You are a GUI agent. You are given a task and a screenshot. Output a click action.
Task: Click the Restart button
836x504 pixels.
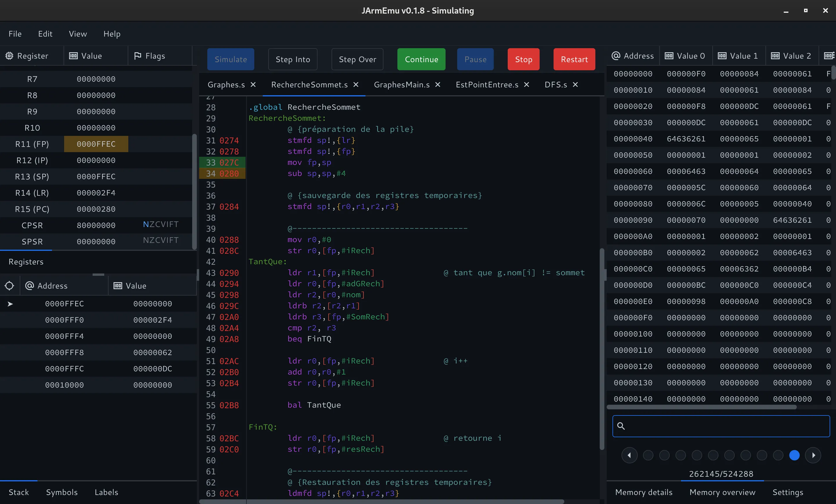[x=574, y=59]
